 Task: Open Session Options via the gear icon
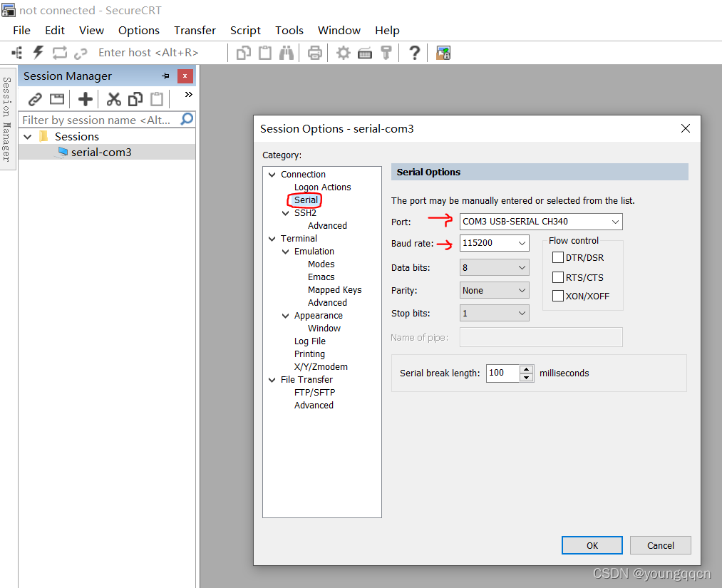click(343, 53)
